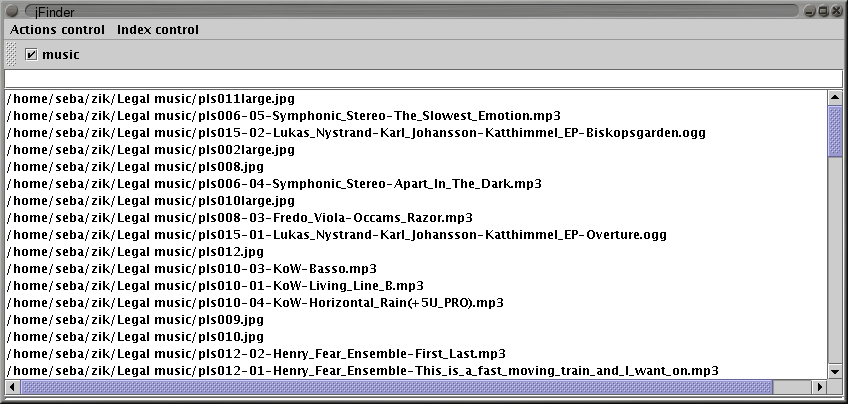Uncheck the music index checkbox
This screenshot has width=848, height=404.
point(31,55)
